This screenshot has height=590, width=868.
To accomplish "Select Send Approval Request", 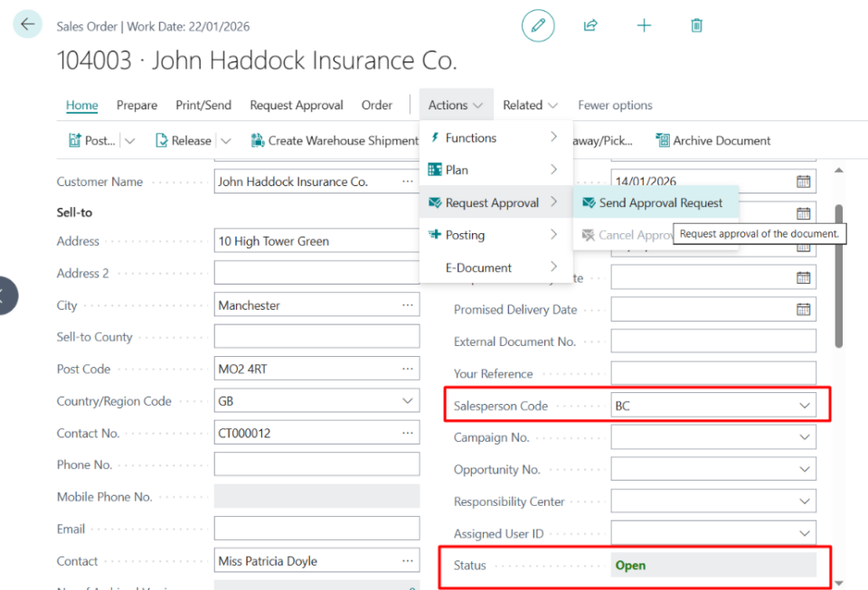I will (655, 202).
